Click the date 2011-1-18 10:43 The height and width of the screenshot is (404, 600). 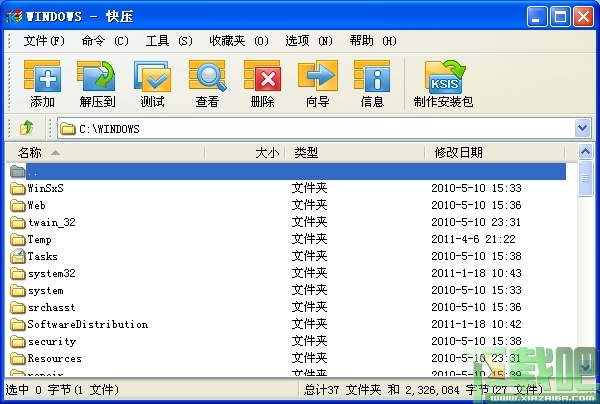476,273
